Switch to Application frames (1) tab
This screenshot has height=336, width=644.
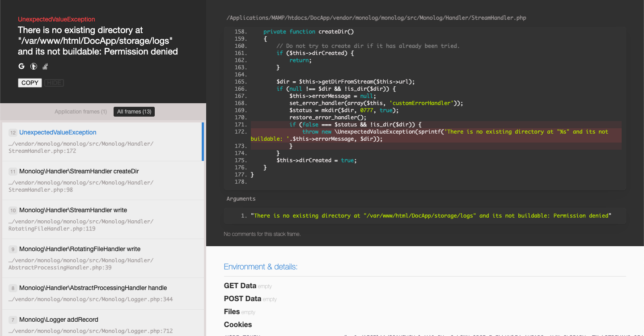tap(81, 112)
